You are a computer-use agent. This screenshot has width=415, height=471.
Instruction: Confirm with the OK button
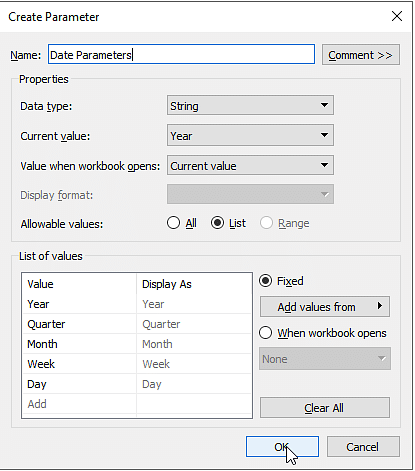pos(282,447)
